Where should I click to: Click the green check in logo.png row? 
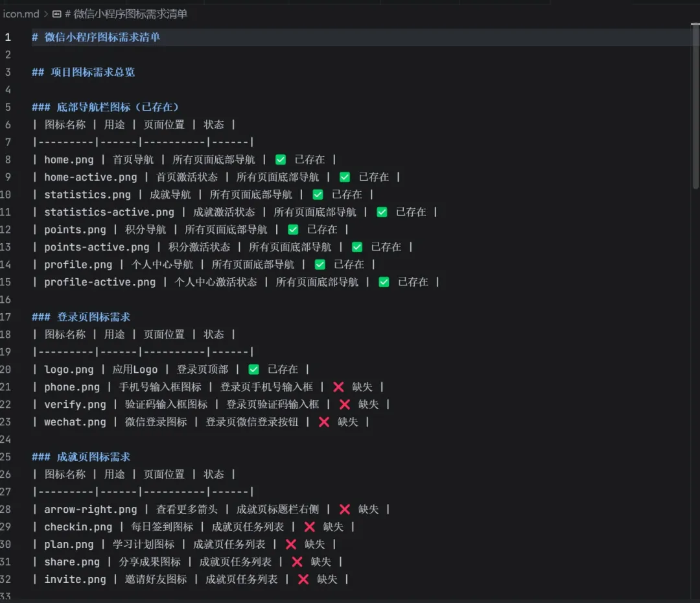click(253, 370)
